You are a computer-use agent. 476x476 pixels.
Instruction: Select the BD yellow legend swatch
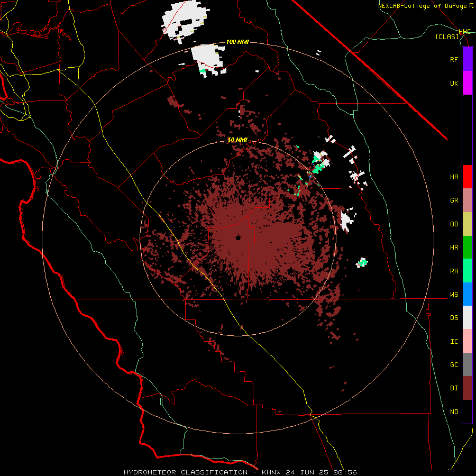pos(467,224)
